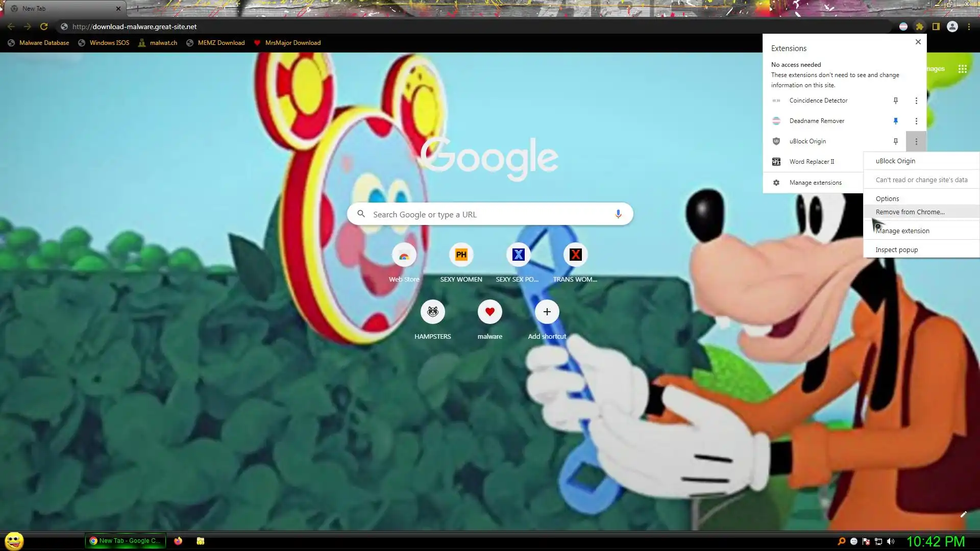The width and height of the screenshot is (980, 551).
Task: Click the profile avatar icon
Action: pyautogui.click(x=952, y=27)
